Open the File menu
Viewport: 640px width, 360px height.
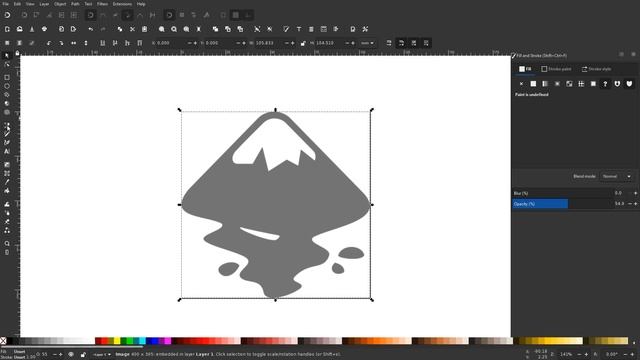tap(5, 4)
